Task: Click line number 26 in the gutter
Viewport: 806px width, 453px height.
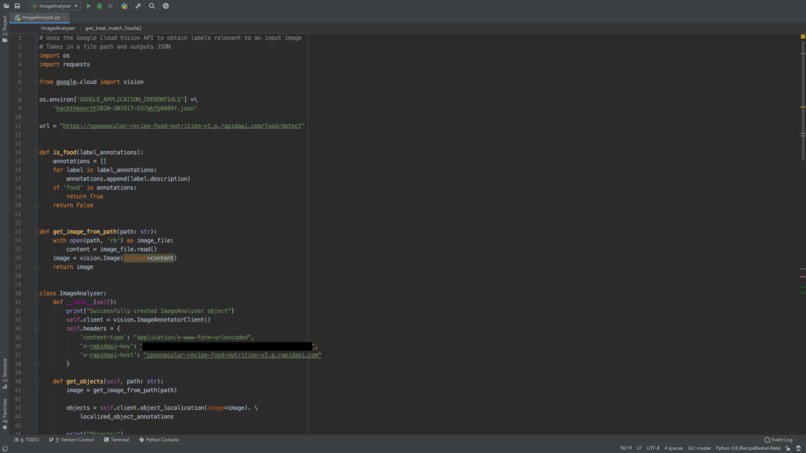Action: point(18,258)
